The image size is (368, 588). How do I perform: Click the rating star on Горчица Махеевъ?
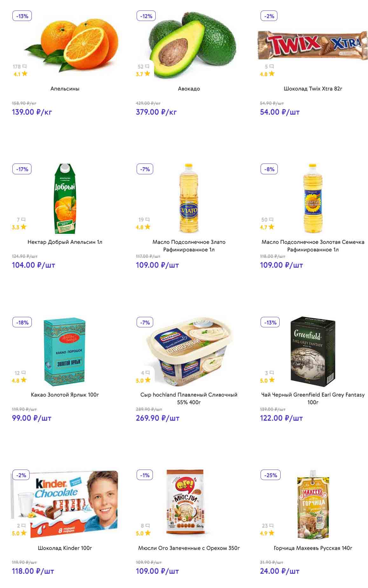[271, 533]
